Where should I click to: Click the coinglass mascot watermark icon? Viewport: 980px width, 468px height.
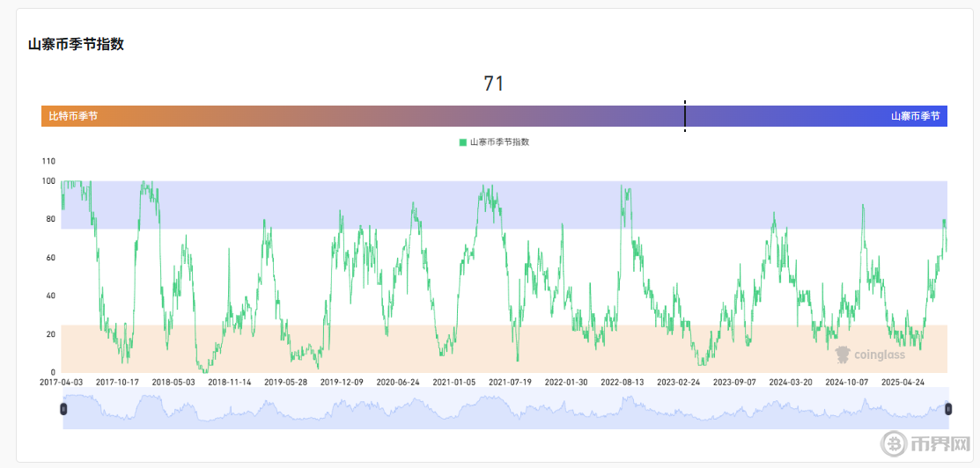pyautogui.click(x=843, y=355)
